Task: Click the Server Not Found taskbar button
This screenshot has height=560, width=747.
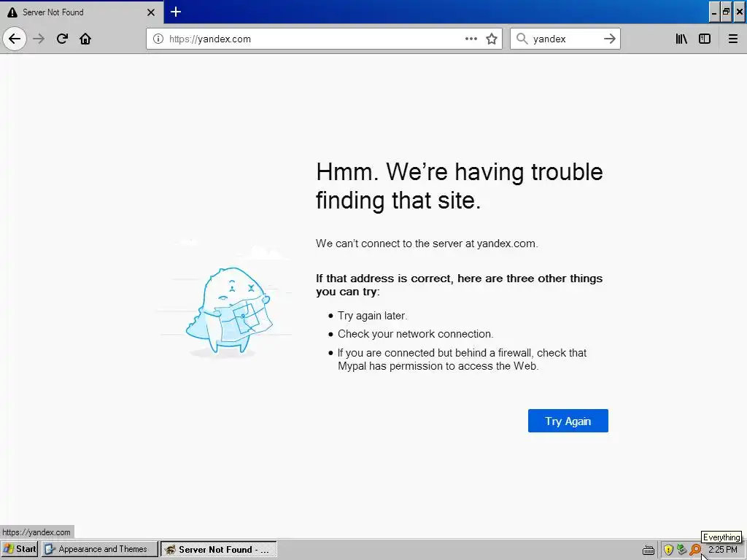Action: (219, 549)
